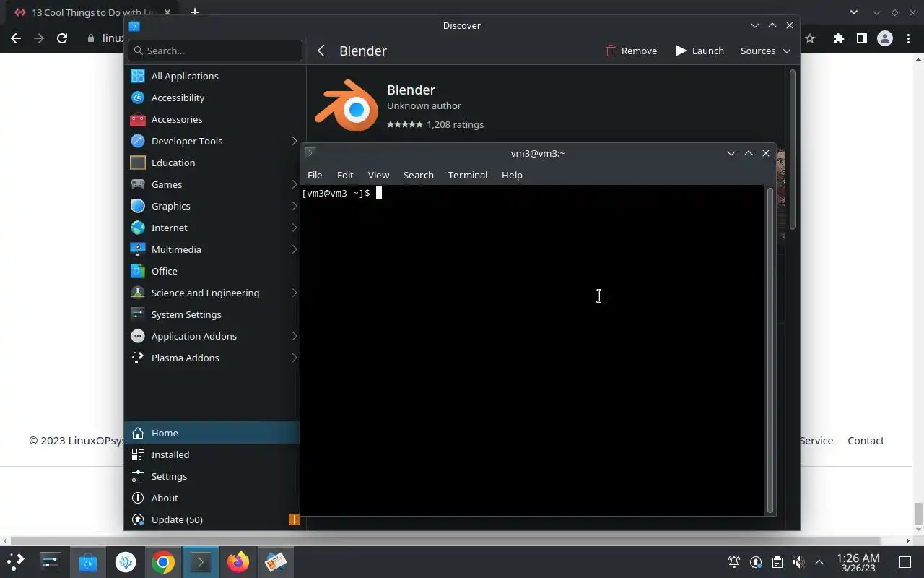This screenshot has width=924, height=578.
Task: Select Games gamepad icon
Action: (x=138, y=184)
